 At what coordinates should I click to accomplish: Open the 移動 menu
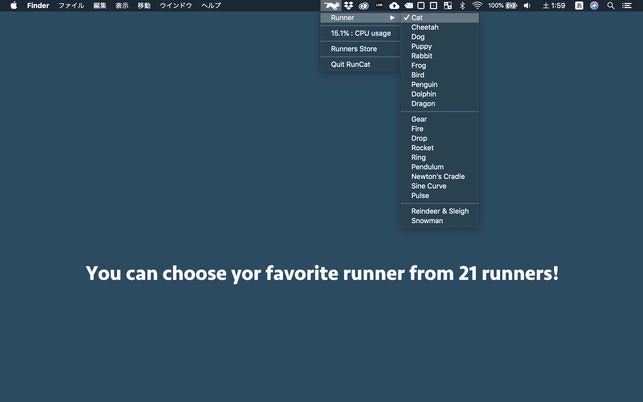point(144,6)
